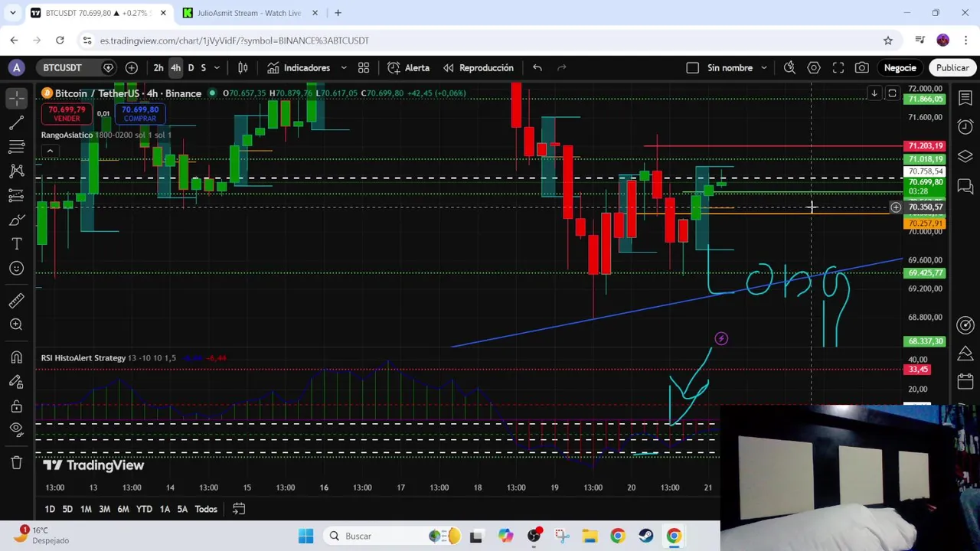This screenshot has width=980, height=551.
Task: Click the undo arrow
Action: tap(537, 68)
